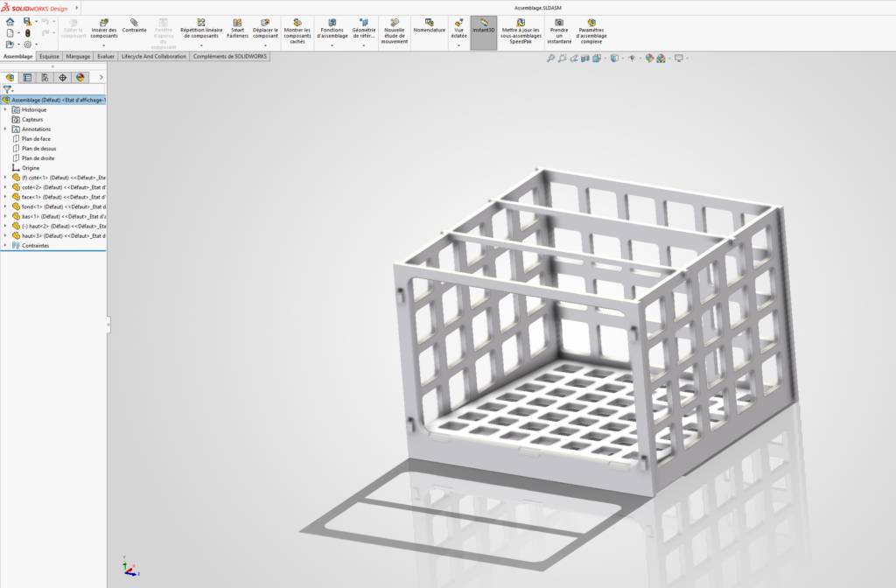Select Plan de dessus in feature tree

38,149
